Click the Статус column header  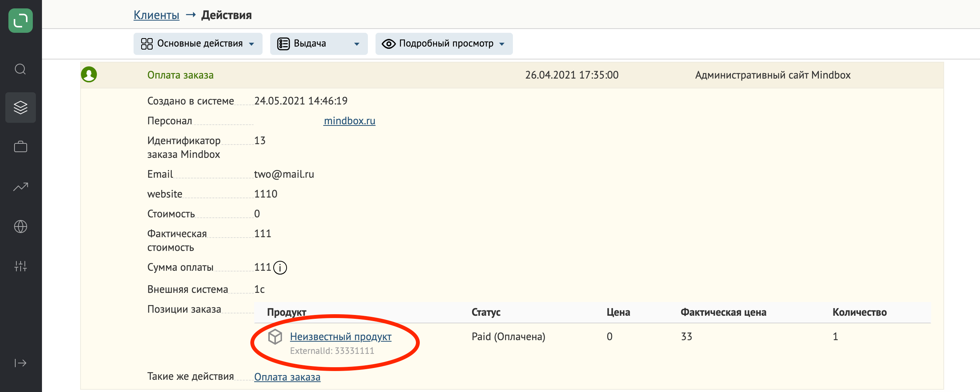(486, 312)
